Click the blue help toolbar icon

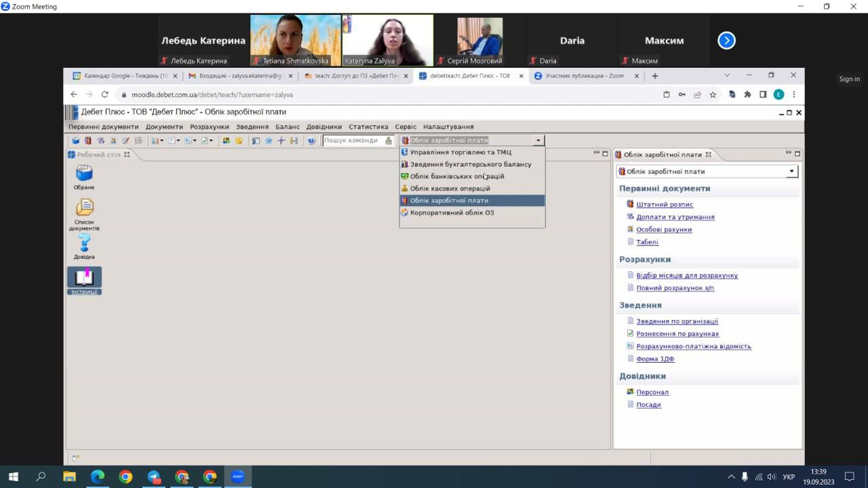(311, 141)
